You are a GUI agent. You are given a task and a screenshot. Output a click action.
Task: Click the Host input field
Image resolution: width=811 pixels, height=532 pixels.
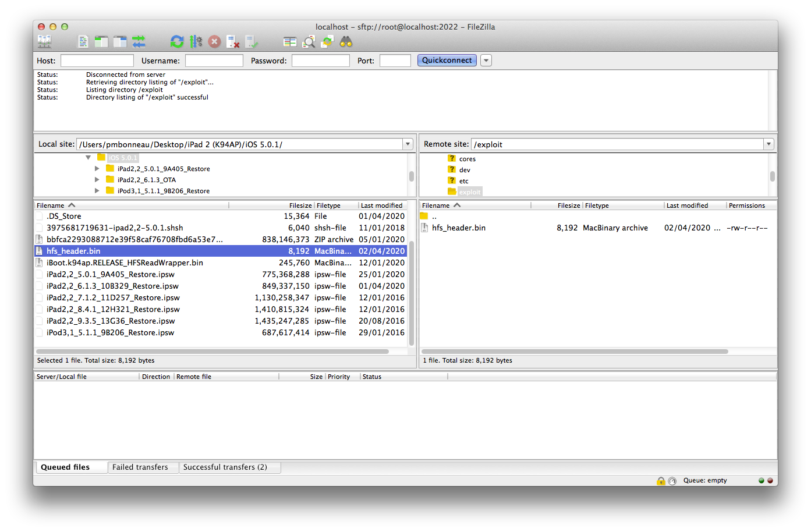pyautogui.click(x=97, y=61)
